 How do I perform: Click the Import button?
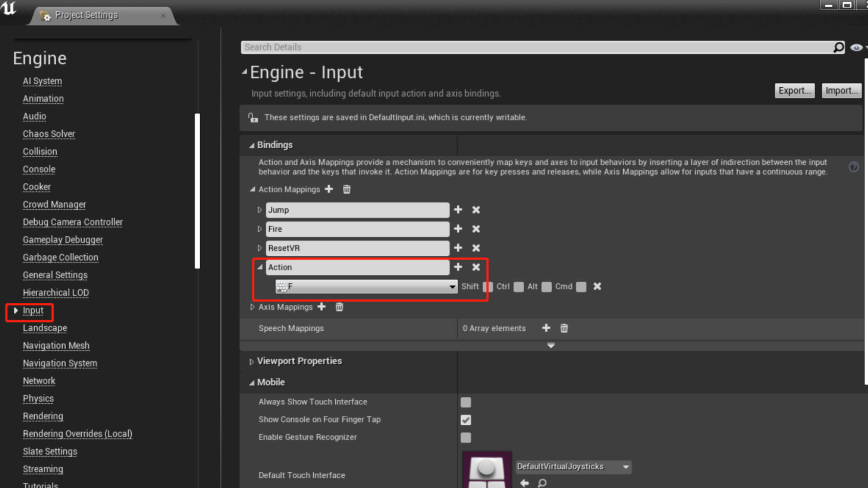coord(841,91)
